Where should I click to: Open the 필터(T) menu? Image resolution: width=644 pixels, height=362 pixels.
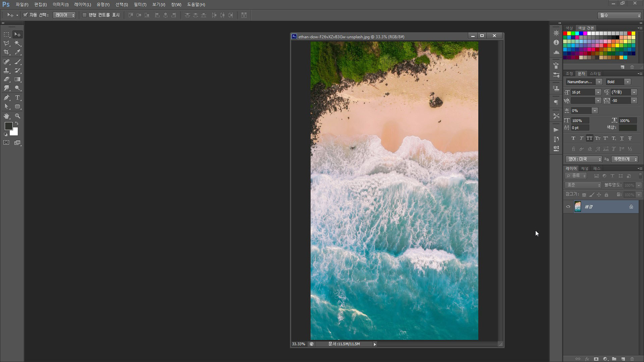140,5
